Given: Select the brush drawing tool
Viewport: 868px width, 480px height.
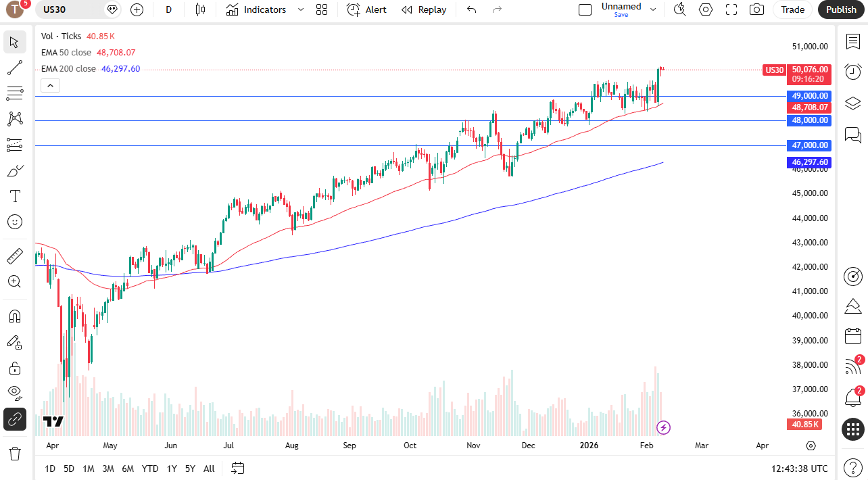Looking at the screenshot, I should click(15, 170).
